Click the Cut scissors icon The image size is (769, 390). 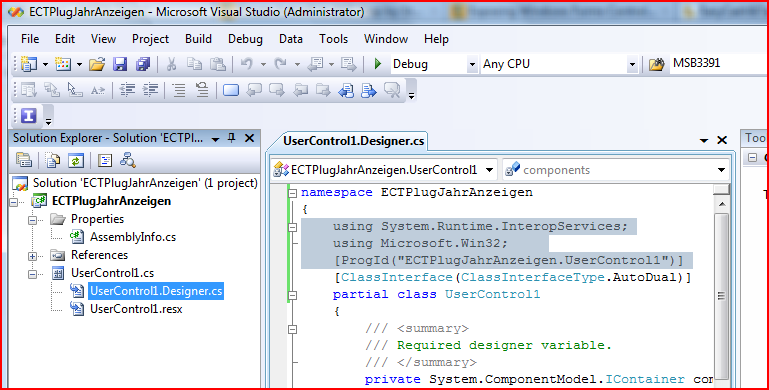(171, 64)
